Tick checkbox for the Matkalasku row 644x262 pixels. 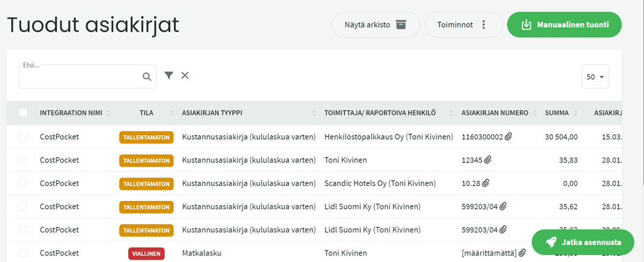(23, 252)
